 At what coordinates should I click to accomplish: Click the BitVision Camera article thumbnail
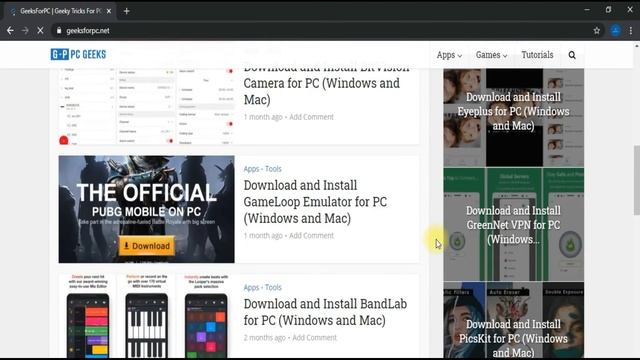tap(147, 107)
